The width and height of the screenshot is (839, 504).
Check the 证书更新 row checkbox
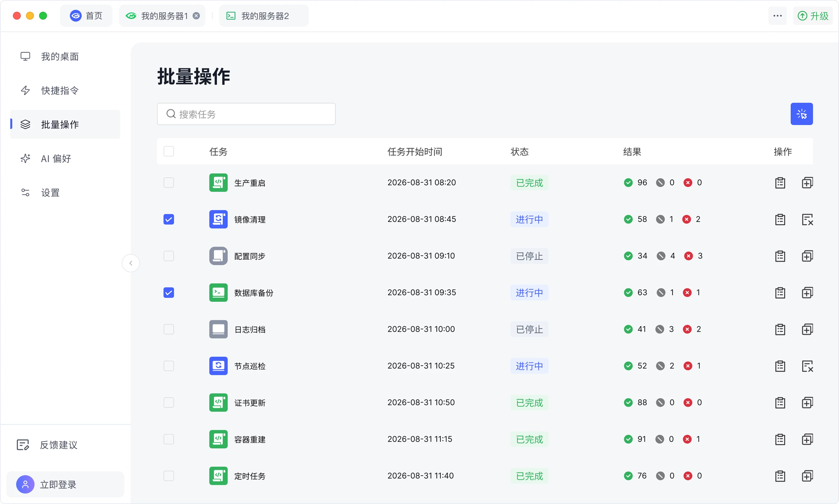pyautogui.click(x=169, y=403)
